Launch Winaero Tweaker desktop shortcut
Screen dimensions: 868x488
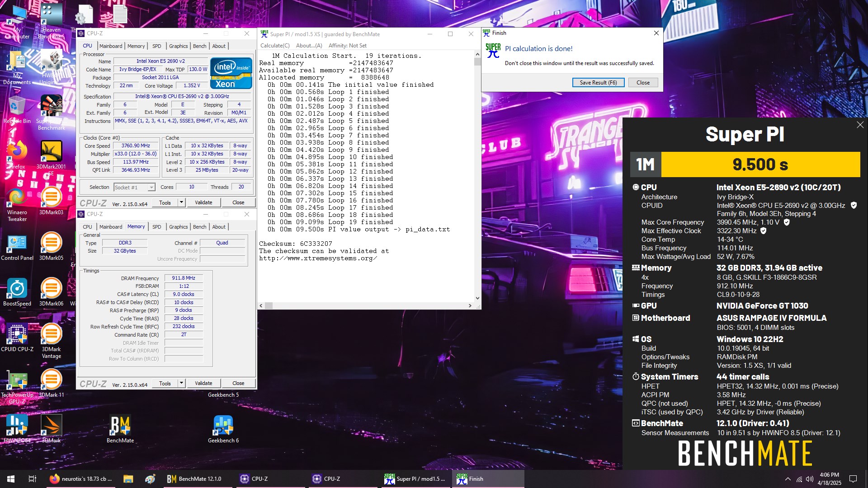pos(17,204)
